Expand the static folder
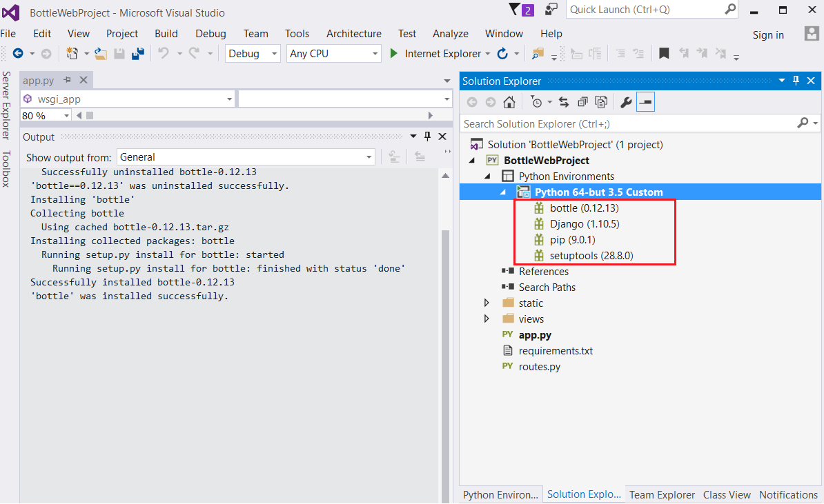 pyautogui.click(x=487, y=303)
